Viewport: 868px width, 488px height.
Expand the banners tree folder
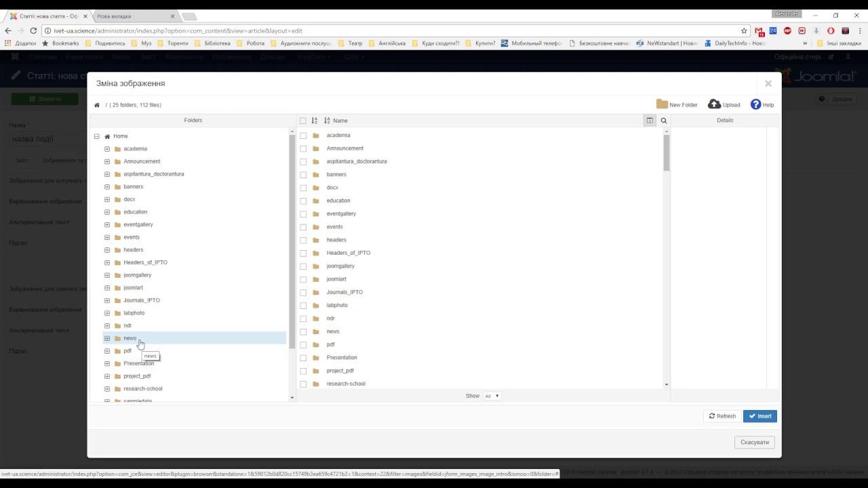pyautogui.click(x=107, y=186)
